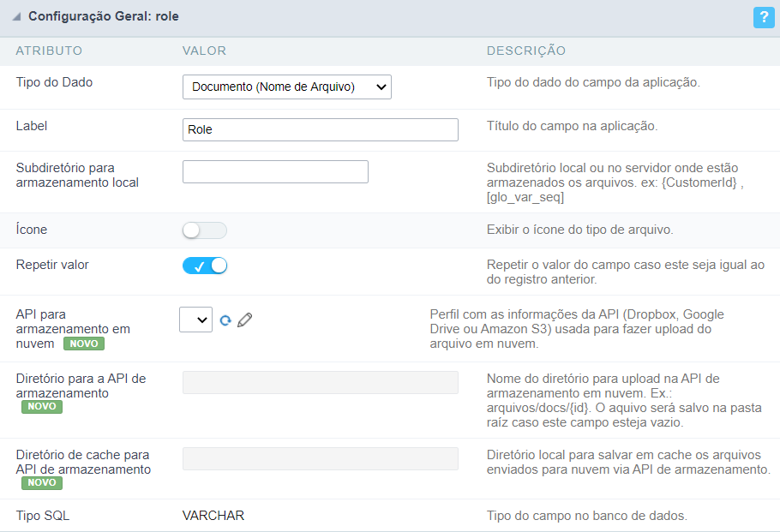Click the ATRIBUTO column header
Image resolution: width=780 pixels, height=532 pixels.
pos(49,51)
